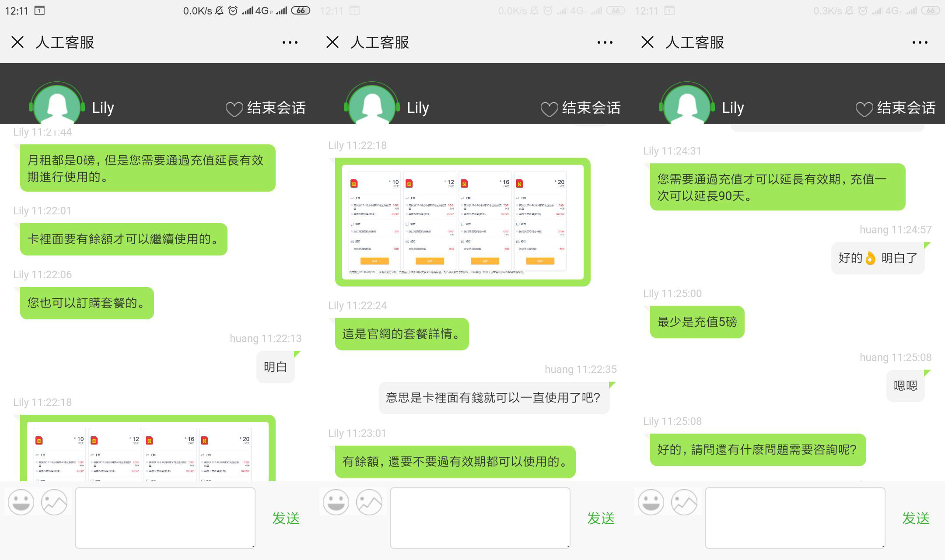Open the package plans image in middle chat
The height and width of the screenshot is (560, 945).
pos(462,222)
